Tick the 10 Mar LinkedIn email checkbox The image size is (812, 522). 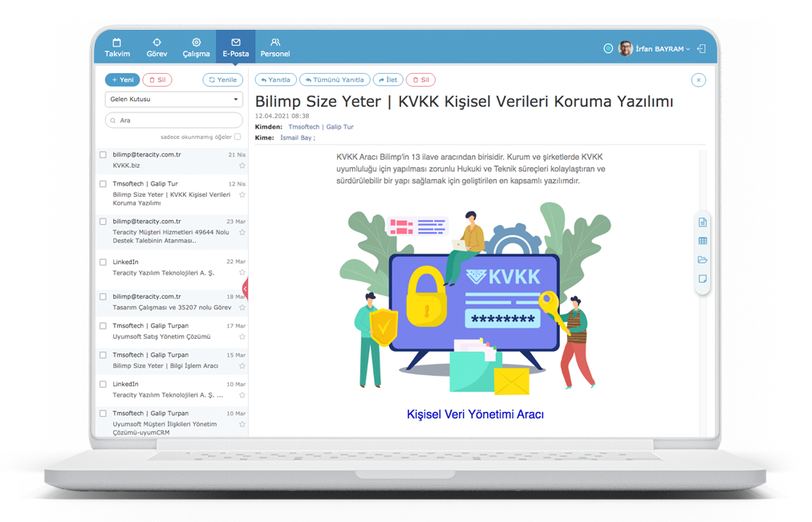coord(103,385)
